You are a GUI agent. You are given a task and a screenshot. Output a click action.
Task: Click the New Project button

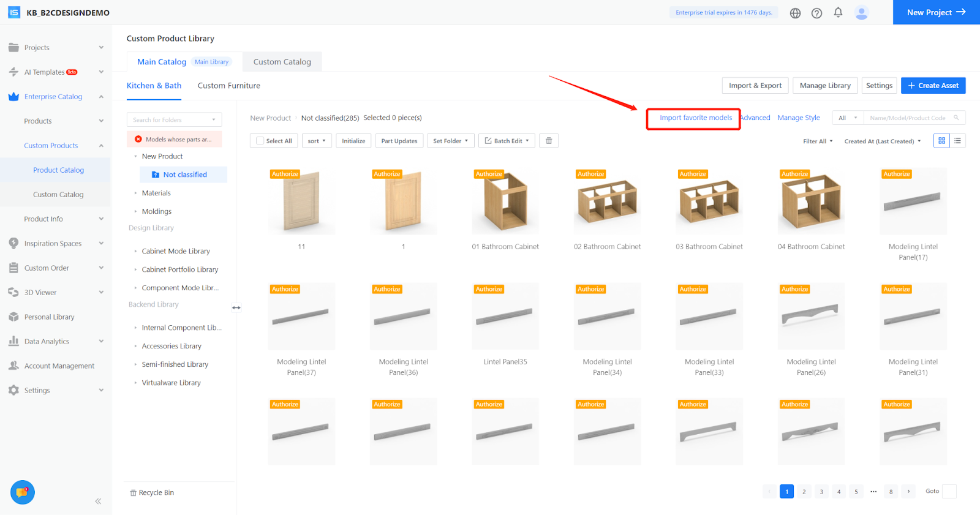[x=937, y=12]
